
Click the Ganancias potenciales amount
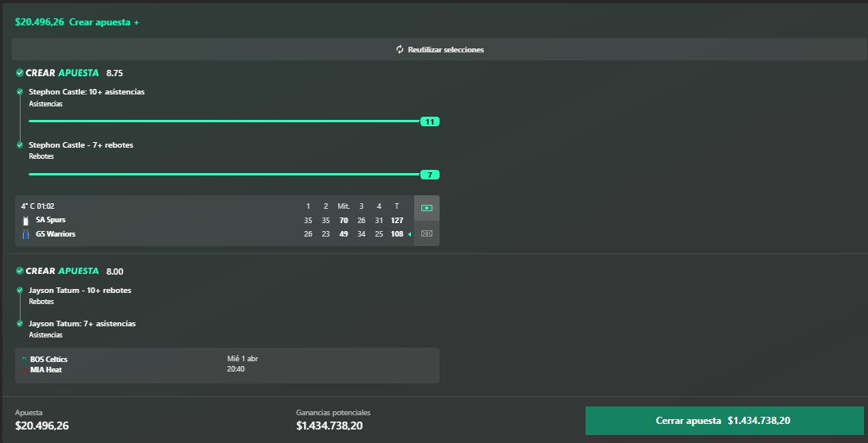pyautogui.click(x=329, y=426)
